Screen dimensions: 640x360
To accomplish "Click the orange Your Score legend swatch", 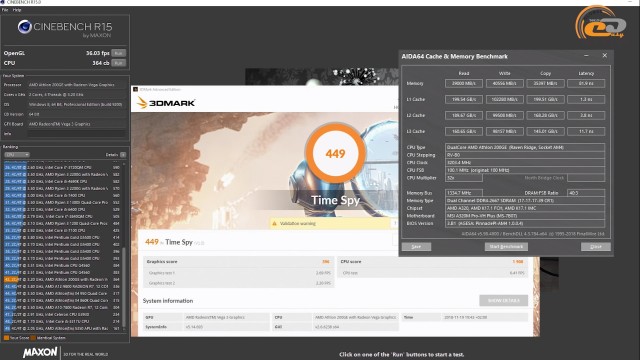I will [x=6, y=338].
